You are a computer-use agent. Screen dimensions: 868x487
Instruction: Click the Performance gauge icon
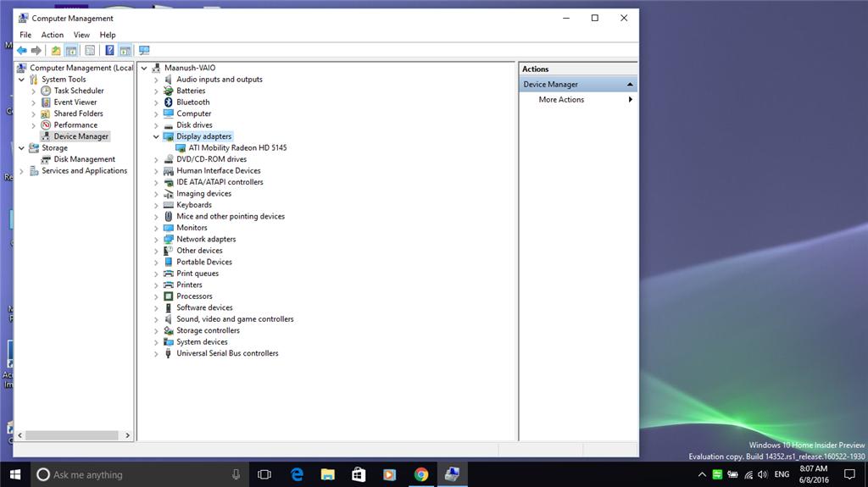[x=46, y=125]
